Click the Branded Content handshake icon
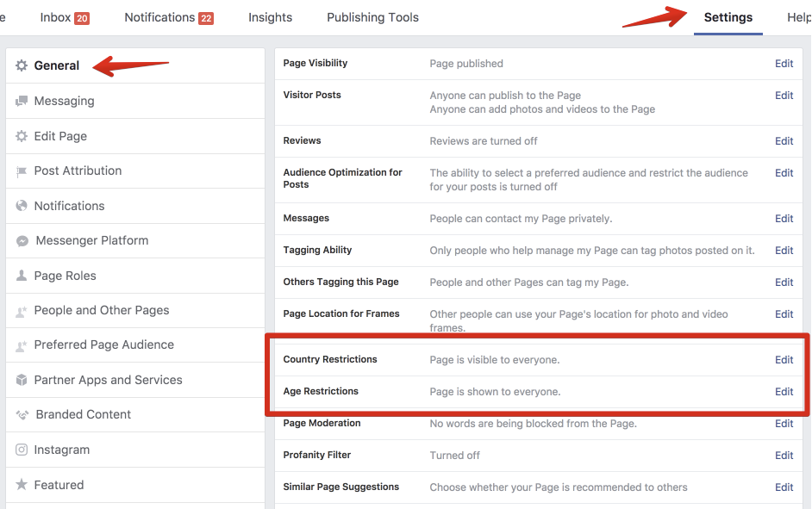Image resolution: width=812 pixels, height=509 pixels. [x=22, y=415]
